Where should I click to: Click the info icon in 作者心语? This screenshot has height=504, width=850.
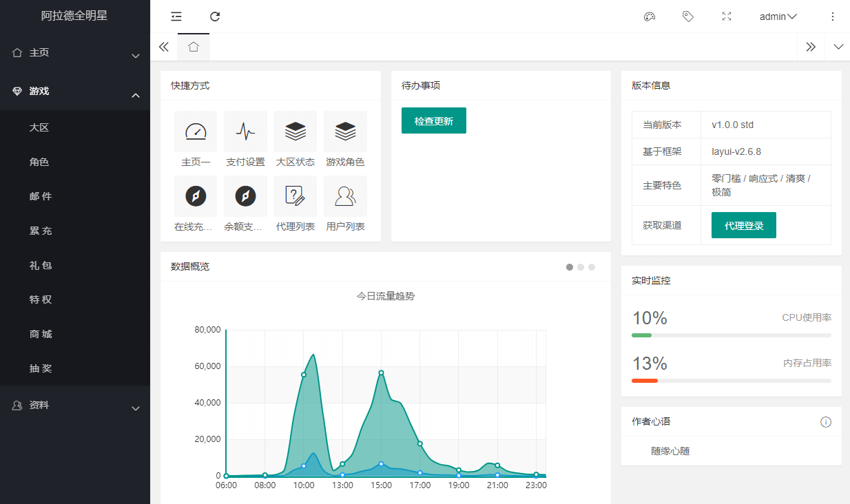[x=826, y=422]
